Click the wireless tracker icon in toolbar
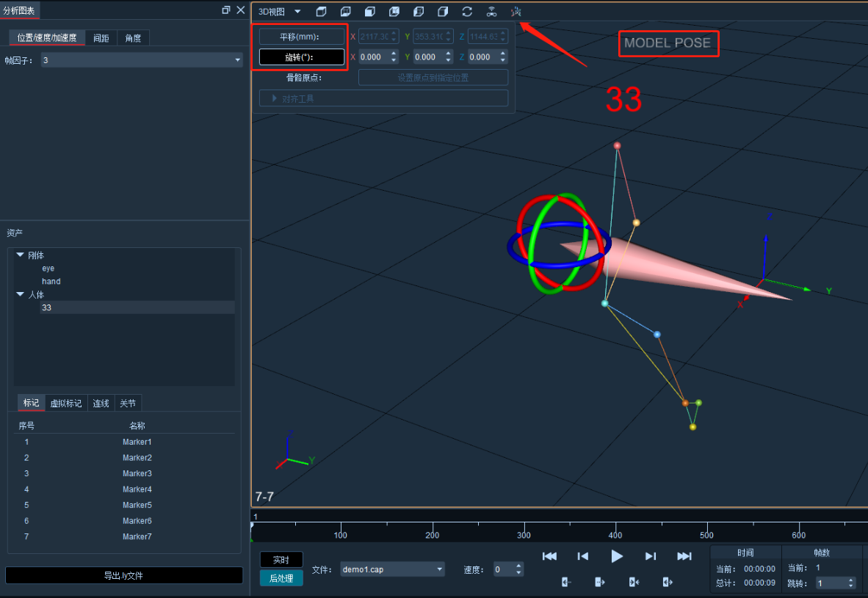The height and width of the screenshot is (598, 868). pyautogui.click(x=491, y=12)
